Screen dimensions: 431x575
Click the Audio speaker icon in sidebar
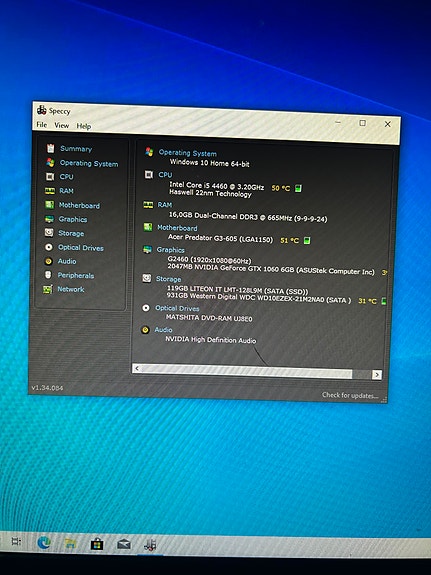coord(48,261)
